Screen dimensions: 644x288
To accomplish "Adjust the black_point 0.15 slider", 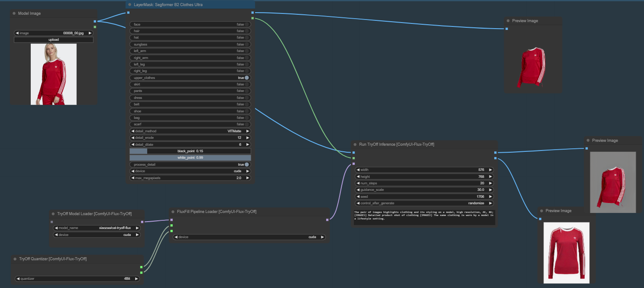I will point(190,151).
